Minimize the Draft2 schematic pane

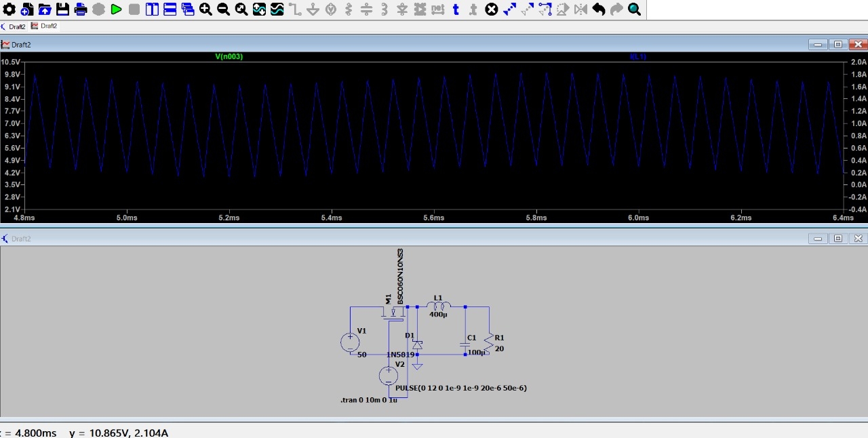pyautogui.click(x=818, y=239)
